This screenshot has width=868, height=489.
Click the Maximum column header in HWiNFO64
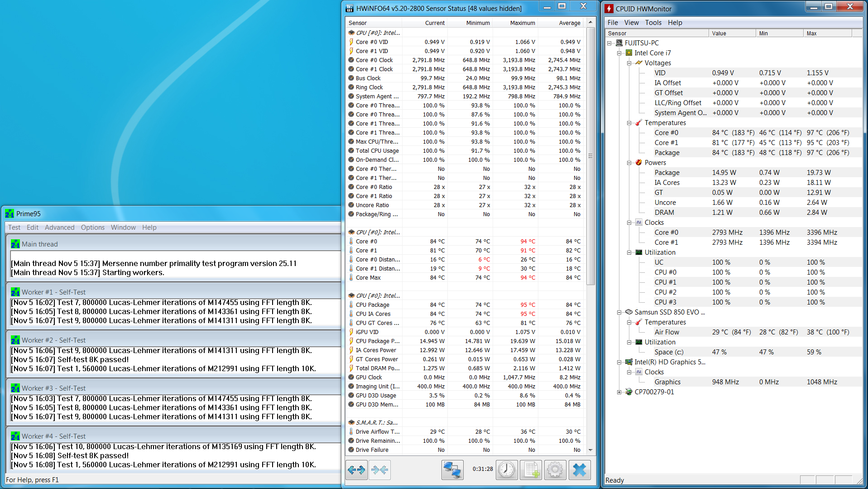[515, 23]
